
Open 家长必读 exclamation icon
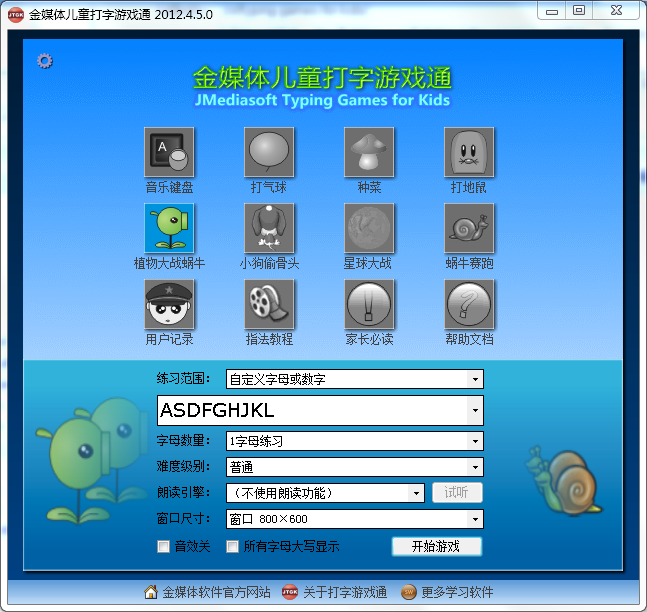tap(369, 304)
